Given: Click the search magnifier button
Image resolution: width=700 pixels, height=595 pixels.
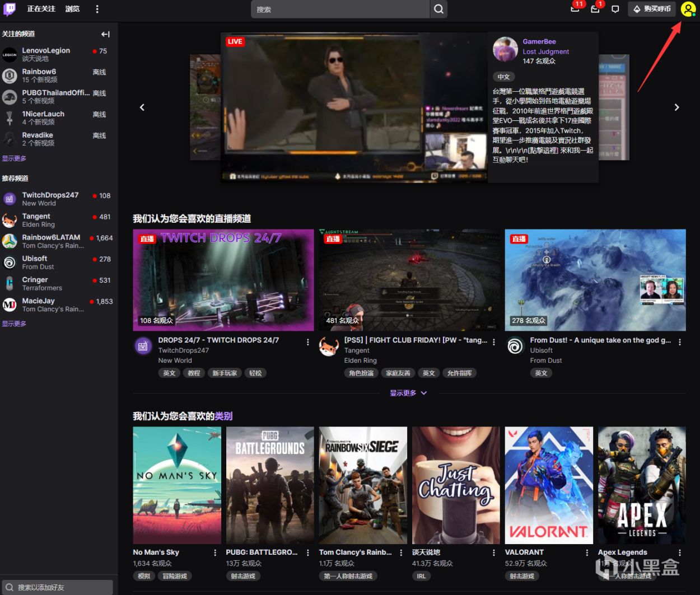Looking at the screenshot, I should click(438, 9).
